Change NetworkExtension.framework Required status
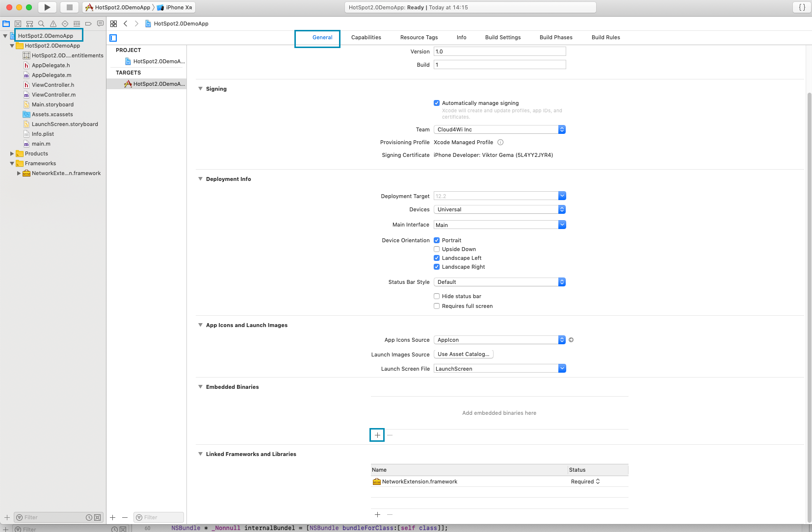The image size is (812, 532). point(585,481)
